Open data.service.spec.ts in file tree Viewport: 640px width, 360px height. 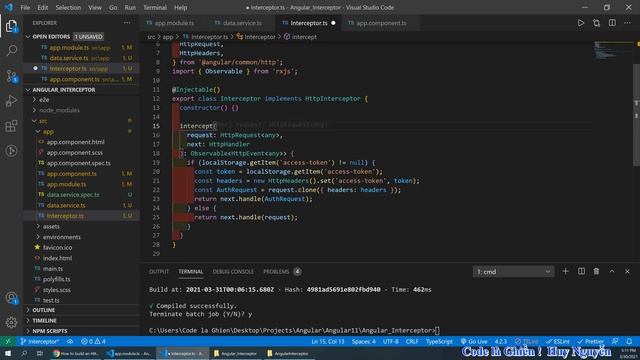(73, 195)
